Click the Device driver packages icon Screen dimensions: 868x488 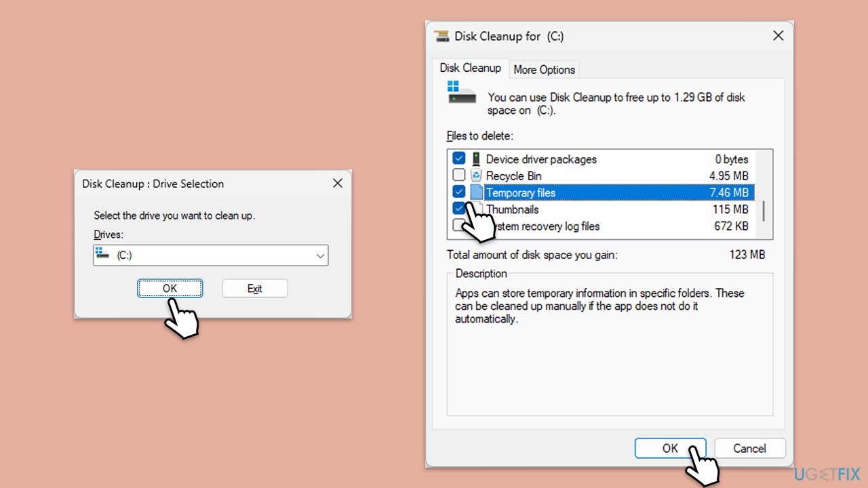coord(476,159)
